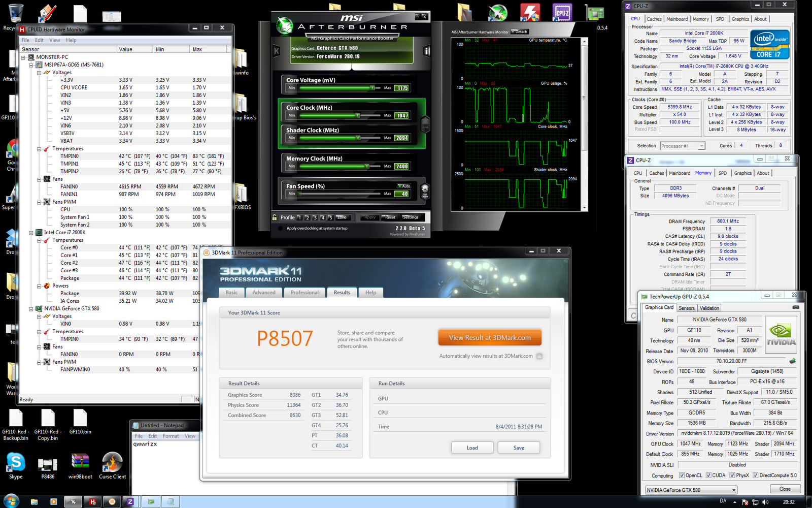The width and height of the screenshot is (812, 508).
Task: Click the Load button in 3DMark results
Action: (x=472, y=448)
